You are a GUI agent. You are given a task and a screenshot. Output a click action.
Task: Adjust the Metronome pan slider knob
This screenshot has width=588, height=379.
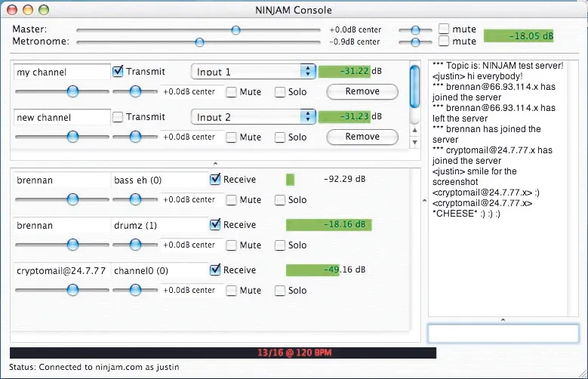415,42
